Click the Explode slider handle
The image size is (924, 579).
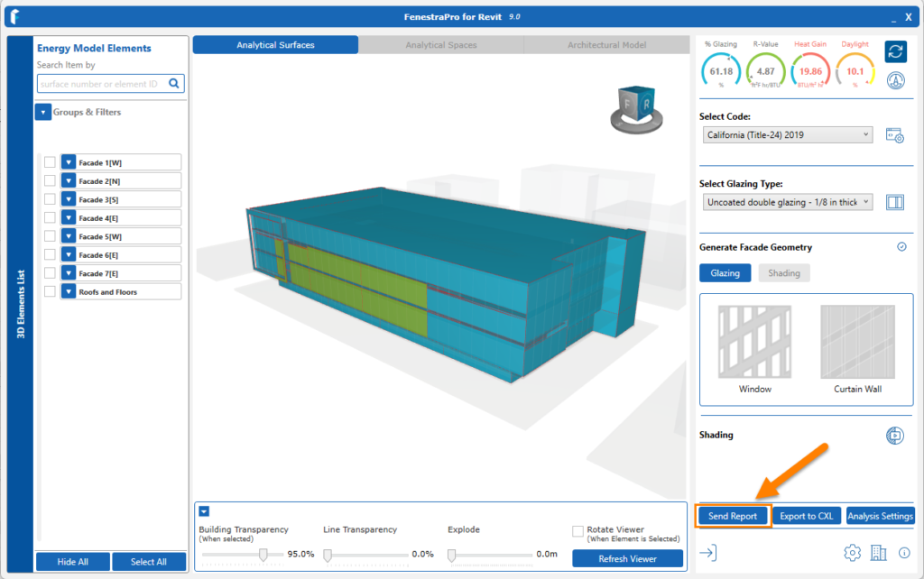coord(452,555)
